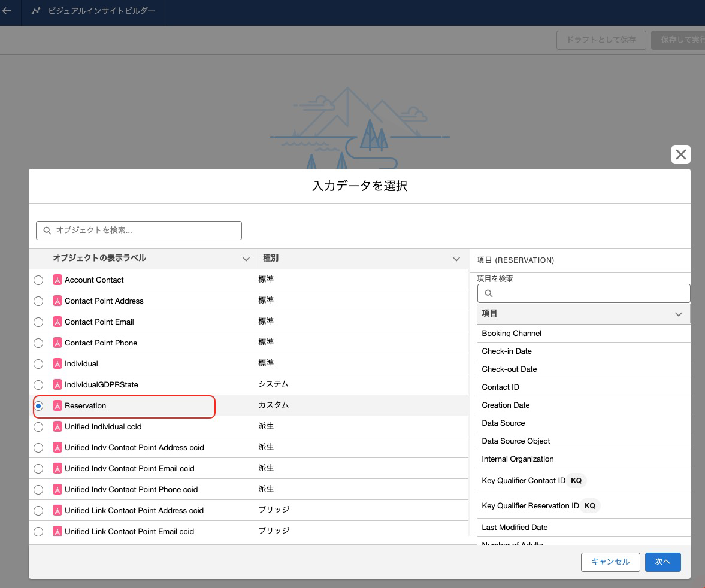The image size is (705, 588).
Task: Close the dialog with the X button
Action: 680,154
